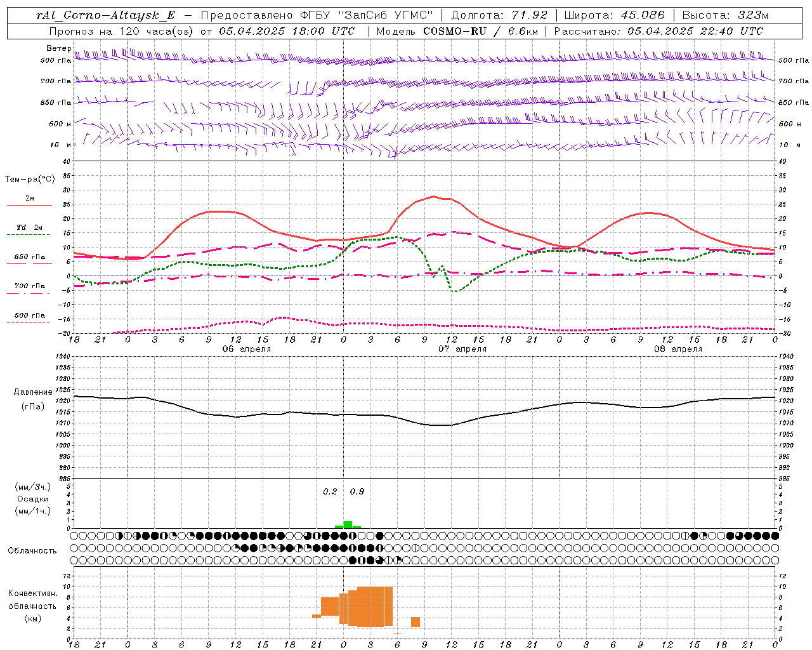Image resolution: width=812 pixels, height=650 pixels.
Task: Click the 06 апреля date label
Action: click(x=246, y=349)
